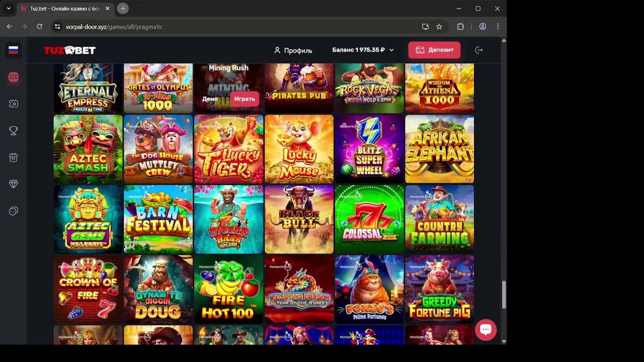Screen dimensions: 644x362
Task: Click the install app icon in the address bar
Action: tap(426, 27)
